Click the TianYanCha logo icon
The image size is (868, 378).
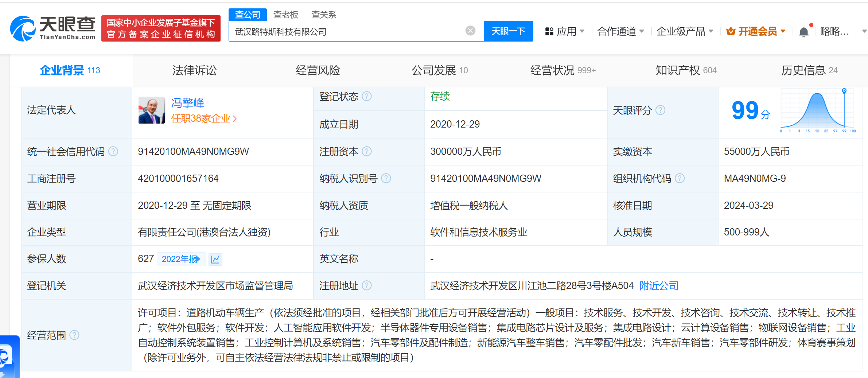click(23, 28)
